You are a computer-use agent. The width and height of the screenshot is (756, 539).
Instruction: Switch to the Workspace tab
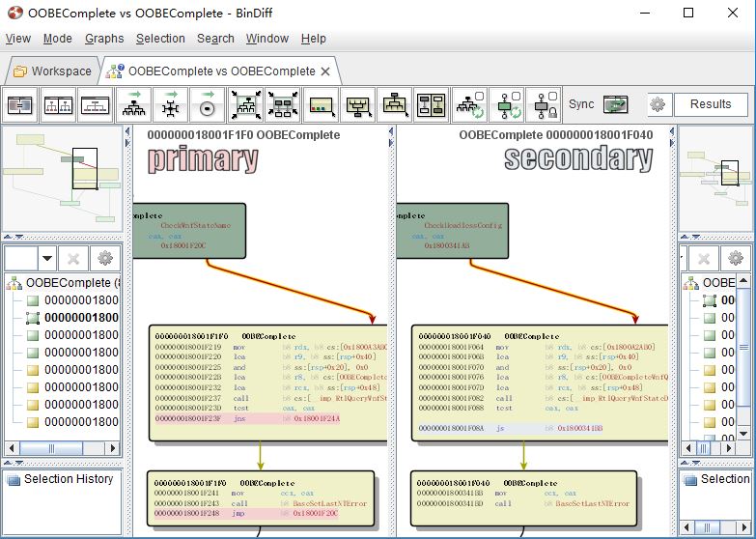pyautogui.click(x=52, y=71)
